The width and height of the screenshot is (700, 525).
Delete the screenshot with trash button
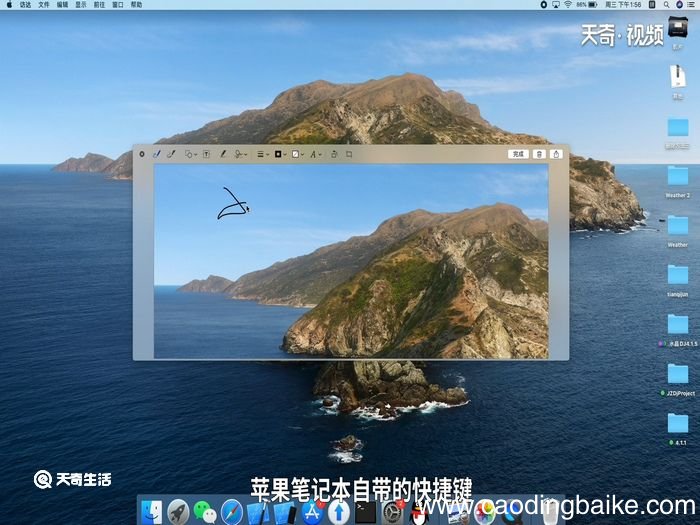click(539, 154)
